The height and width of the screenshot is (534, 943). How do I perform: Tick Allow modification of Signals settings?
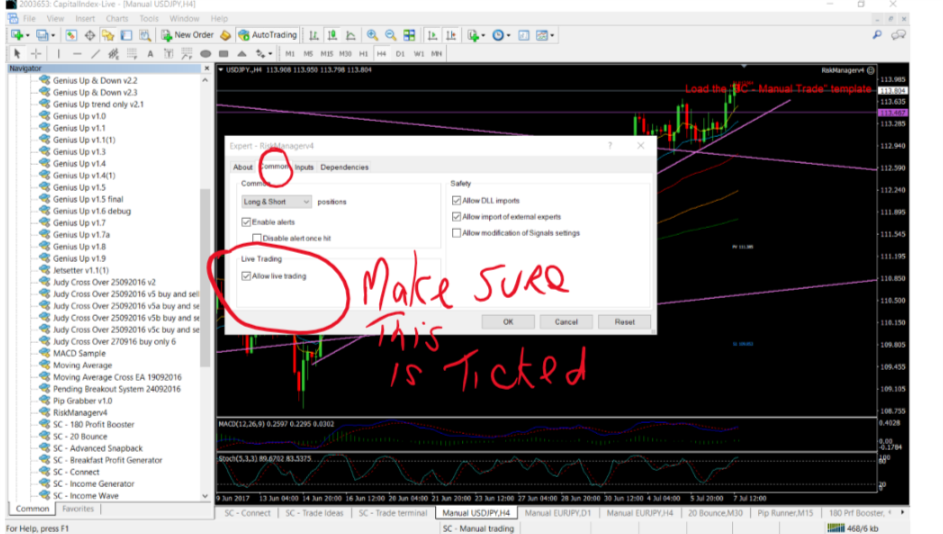457,233
